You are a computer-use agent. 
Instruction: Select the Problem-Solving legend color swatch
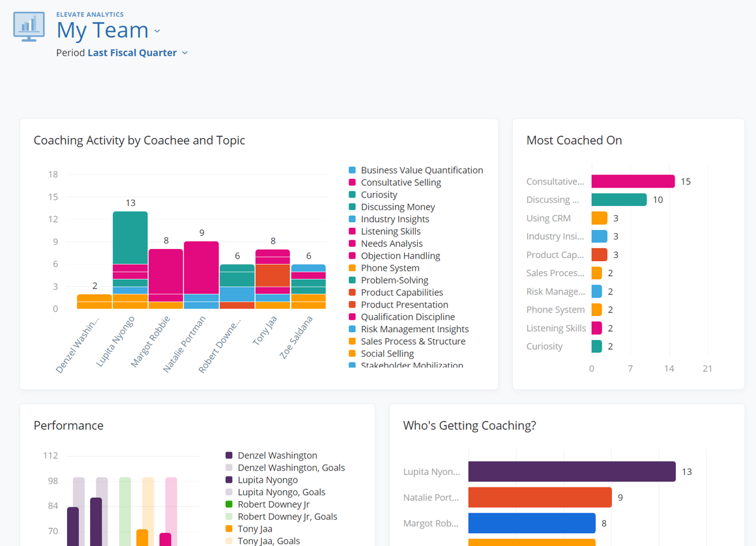click(352, 280)
